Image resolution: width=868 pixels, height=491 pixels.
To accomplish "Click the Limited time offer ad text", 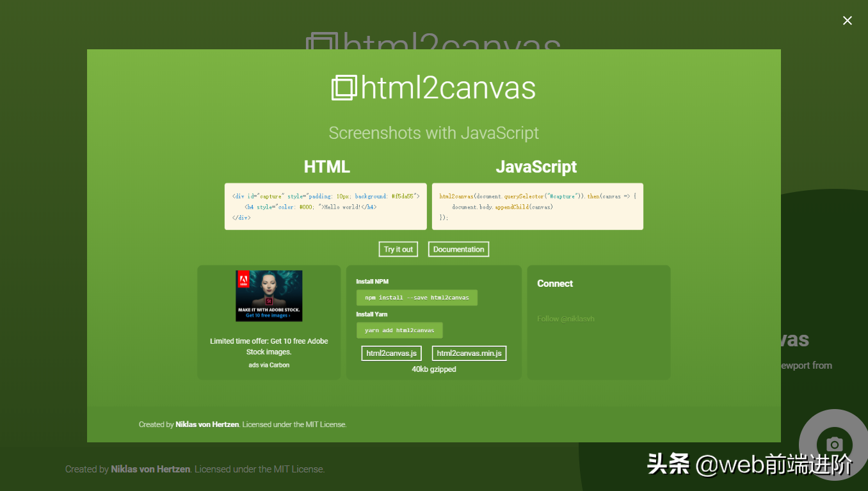I will (x=269, y=346).
